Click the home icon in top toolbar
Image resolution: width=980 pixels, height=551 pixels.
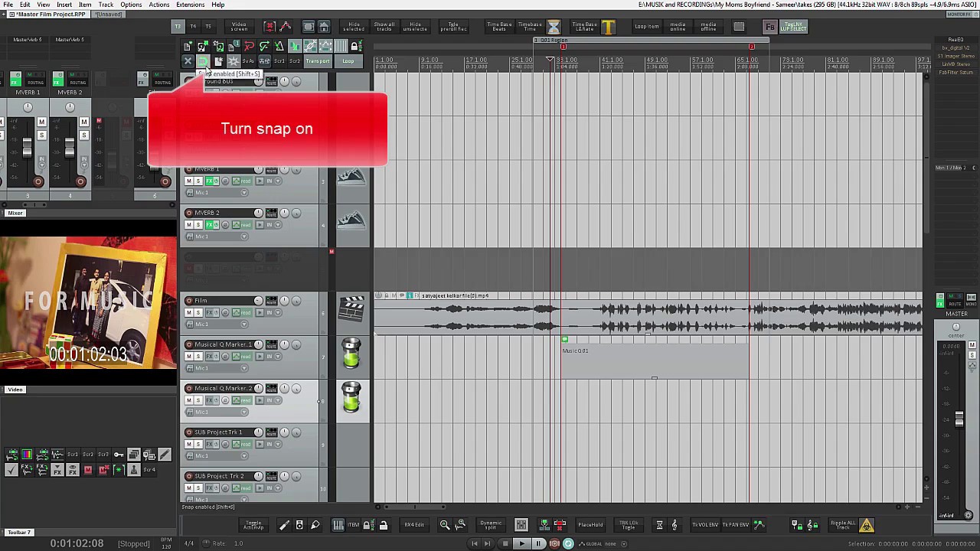coord(324,27)
